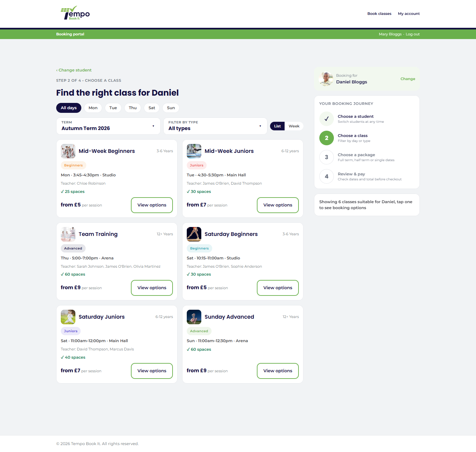This screenshot has width=476, height=452.
Task: Click the Advanced tag on Team Training
Action: tap(73, 249)
